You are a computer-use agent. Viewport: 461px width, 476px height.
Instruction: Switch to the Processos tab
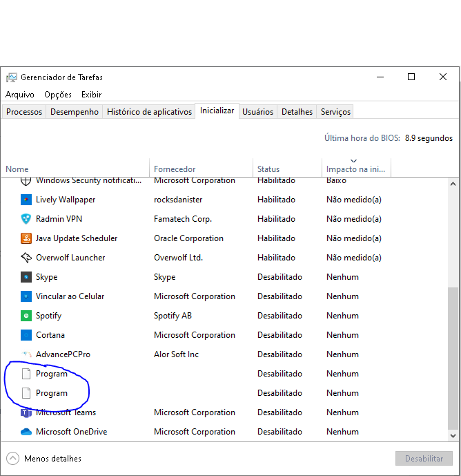(x=24, y=112)
